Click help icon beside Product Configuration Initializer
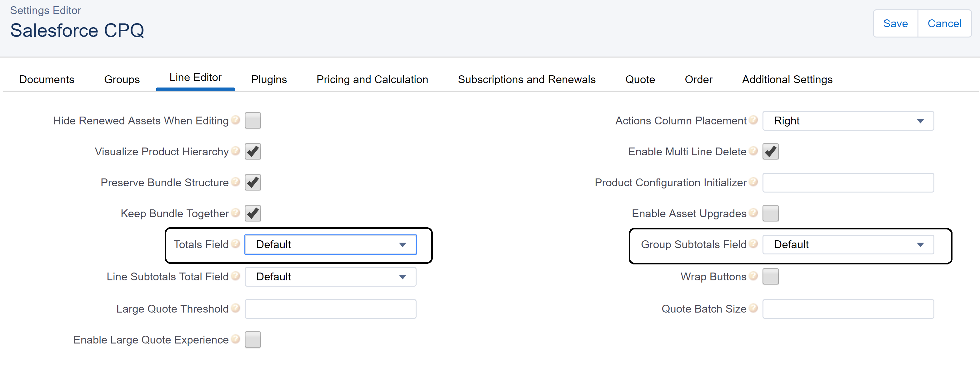Viewport: 980px width, 371px height. (753, 182)
